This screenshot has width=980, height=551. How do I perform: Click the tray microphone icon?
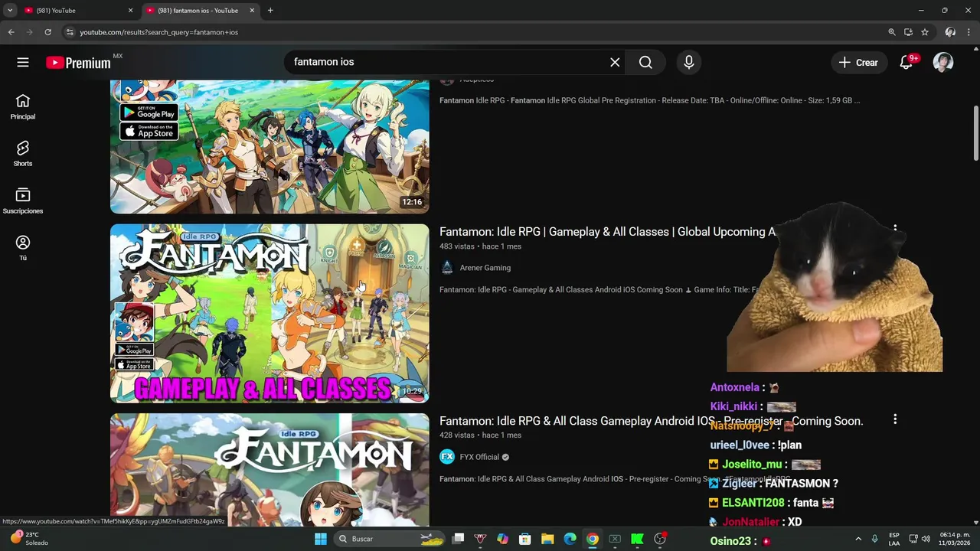[x=874, y=539]
